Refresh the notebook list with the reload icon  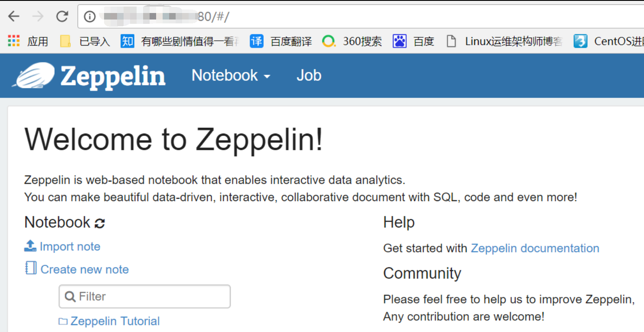tap(100, 222)
